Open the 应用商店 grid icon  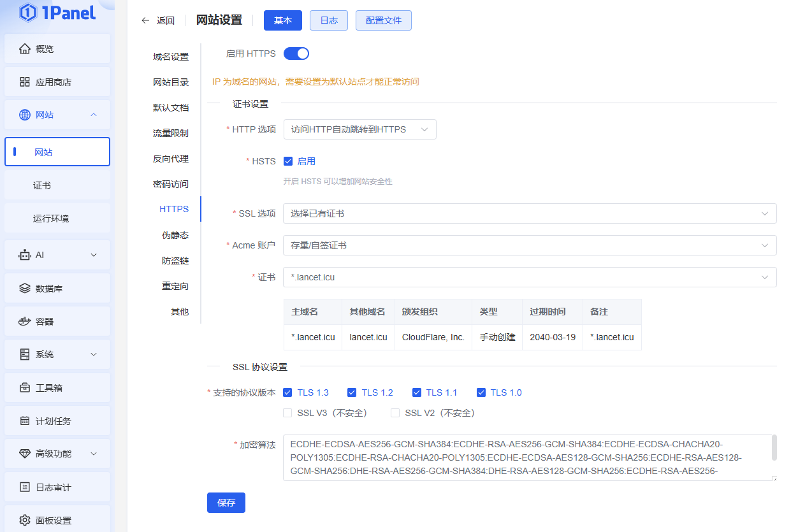pos(25,82)
